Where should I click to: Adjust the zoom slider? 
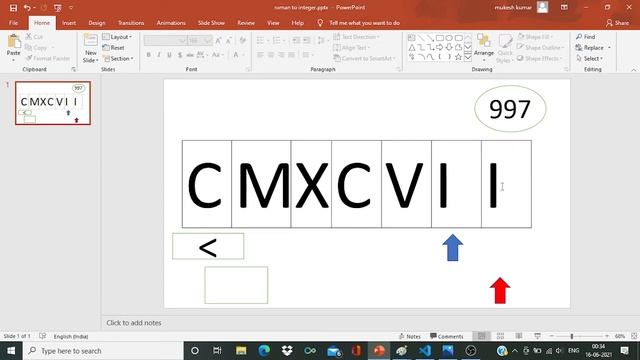[572, 336]
